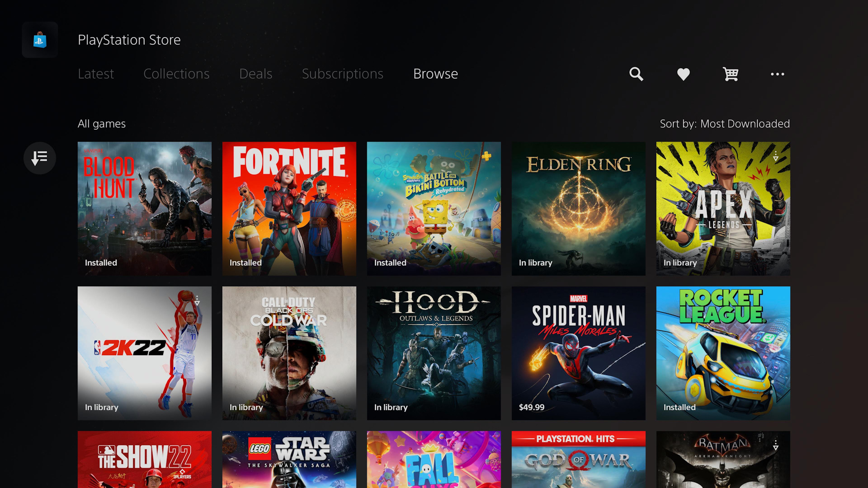Open the Blood Hunt game tile

[x=145, y=209]
